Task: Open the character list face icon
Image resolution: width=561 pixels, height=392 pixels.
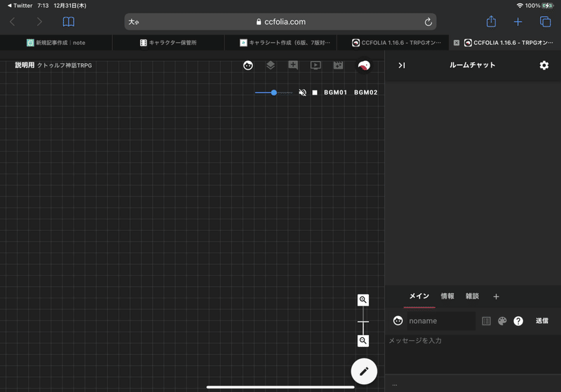Action: click(248, 65)
